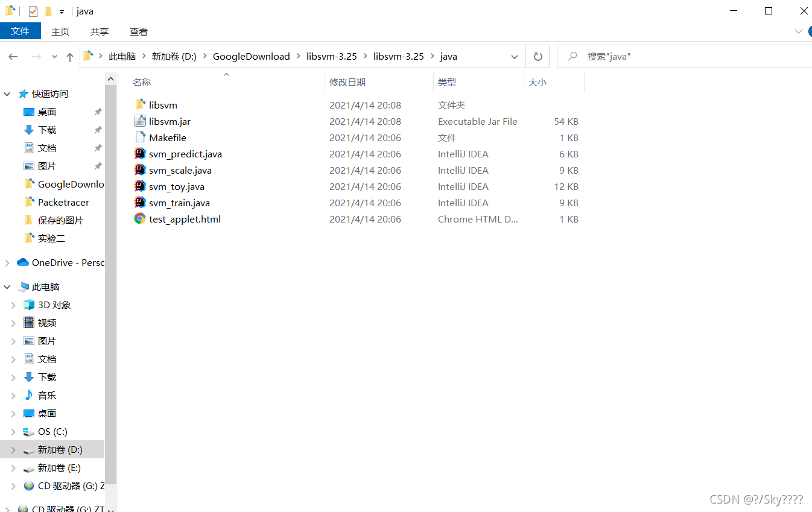Open the address bar history dropdown
The height and width of the screenshot is (512, 812).
tap(515, 57)
